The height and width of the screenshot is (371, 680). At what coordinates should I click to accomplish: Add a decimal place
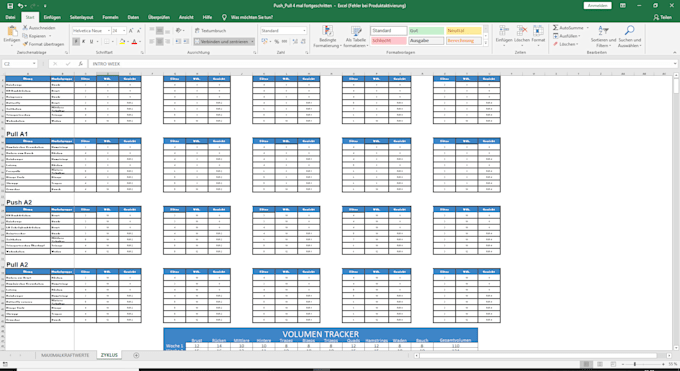pyautogui.click(x=294, y=42)
